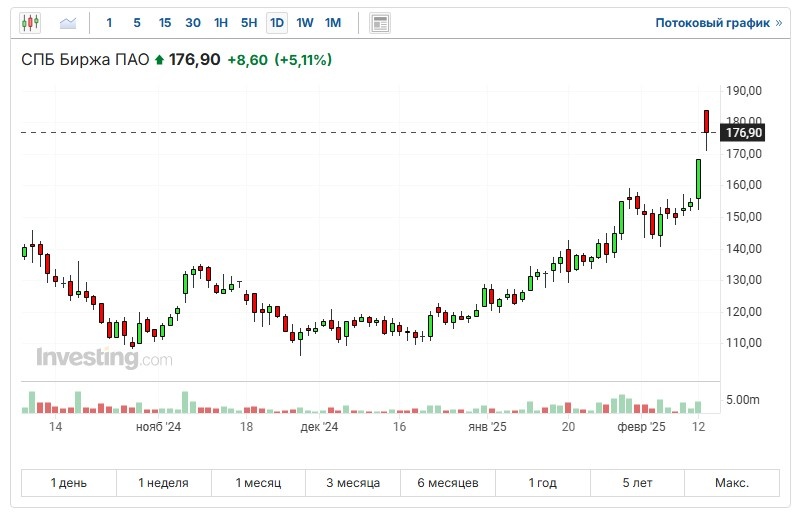
Task: Click the +8,60 change value
Action: [247, 60]
